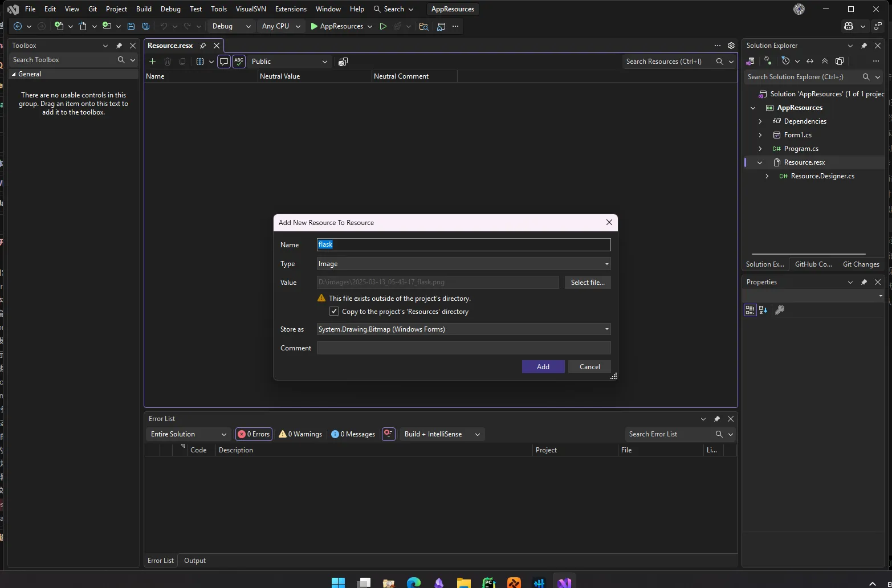Screen dimensions: 892x588
Task: Click Sync with Active Document icon
Action: click(810, 61)
